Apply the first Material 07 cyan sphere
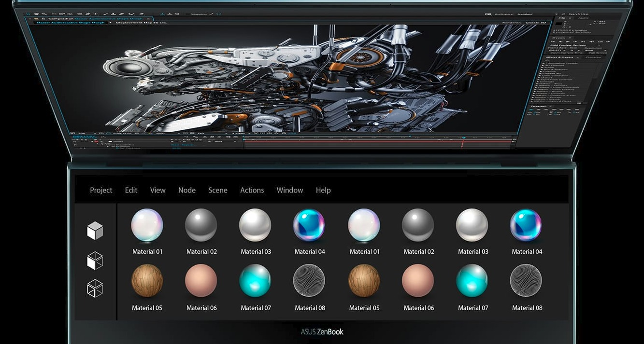Viewport: 644px width, 344px height. pyautogui.click(x=256, y=280)
